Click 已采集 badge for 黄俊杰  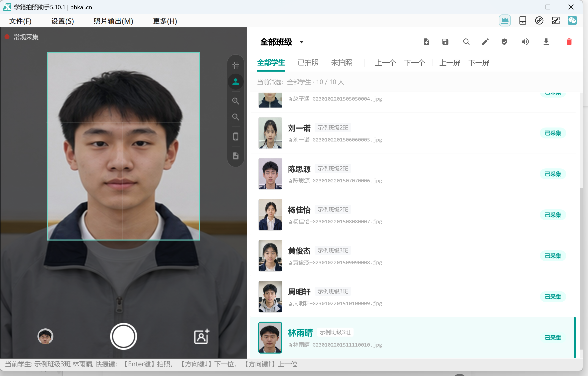click(553, 256)
